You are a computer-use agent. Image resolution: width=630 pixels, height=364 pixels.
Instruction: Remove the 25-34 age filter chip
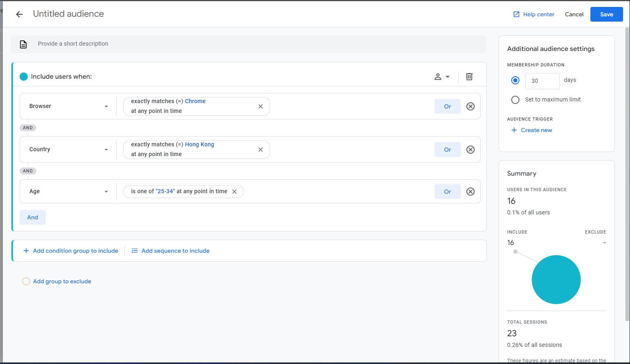tap(234, 192)
